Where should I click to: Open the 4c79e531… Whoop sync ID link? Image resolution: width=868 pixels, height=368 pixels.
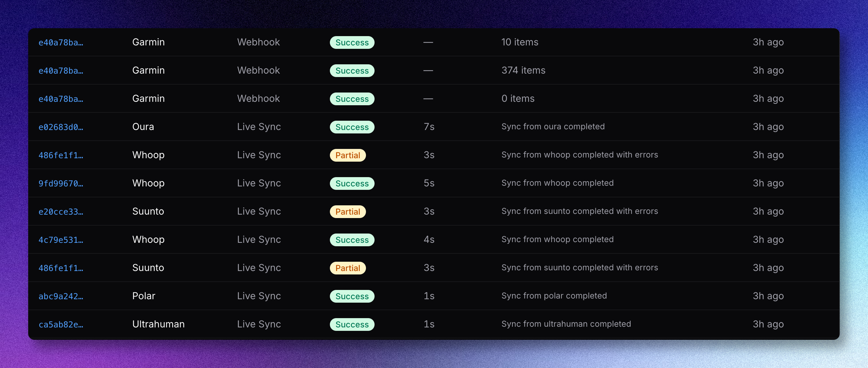(x=61, y=240)
